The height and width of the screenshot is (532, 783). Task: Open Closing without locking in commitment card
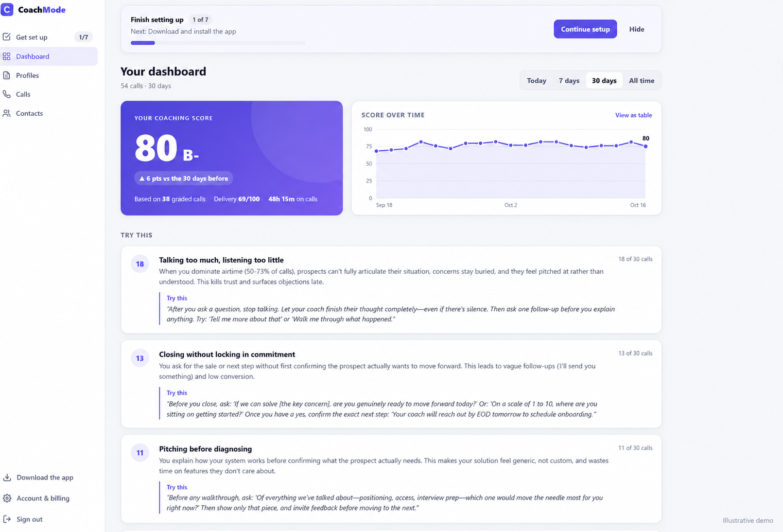pyautogui.click(x=391, y=384)
